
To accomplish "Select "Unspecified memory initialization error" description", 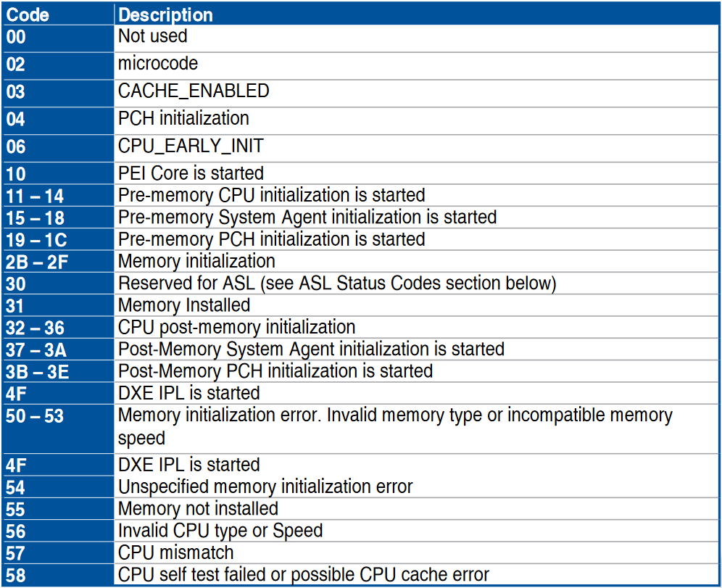I will pos(265,486).
